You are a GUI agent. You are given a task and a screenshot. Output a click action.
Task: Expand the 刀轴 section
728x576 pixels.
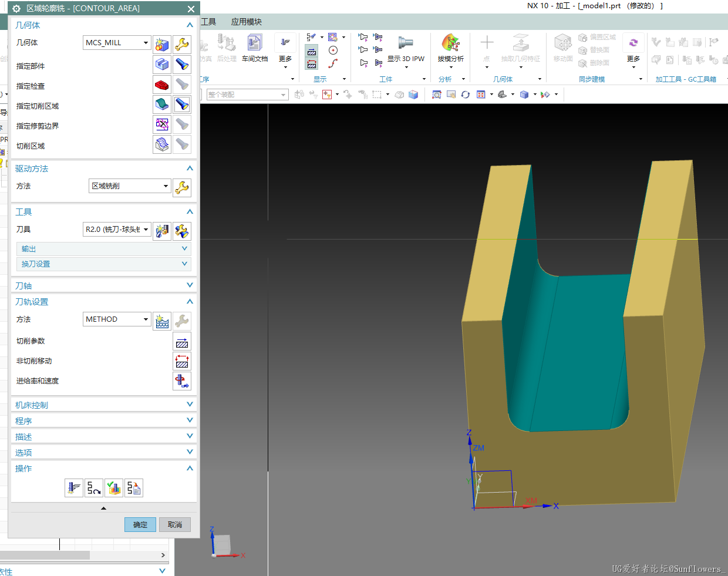pyautogui.click(x=103, y=286)
